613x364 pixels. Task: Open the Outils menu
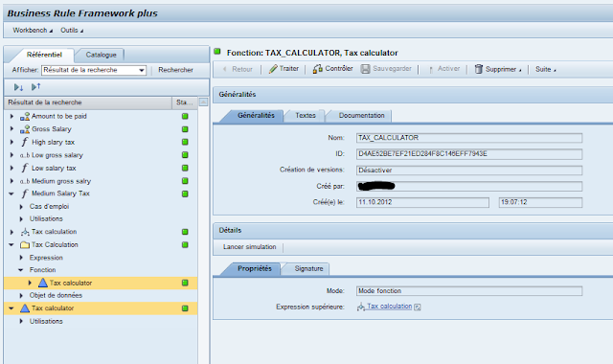(72, 30)
